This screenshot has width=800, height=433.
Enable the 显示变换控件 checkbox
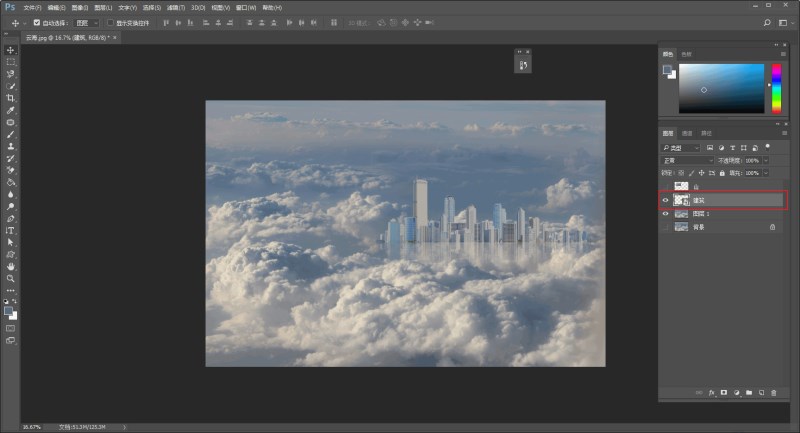(110, 22)
